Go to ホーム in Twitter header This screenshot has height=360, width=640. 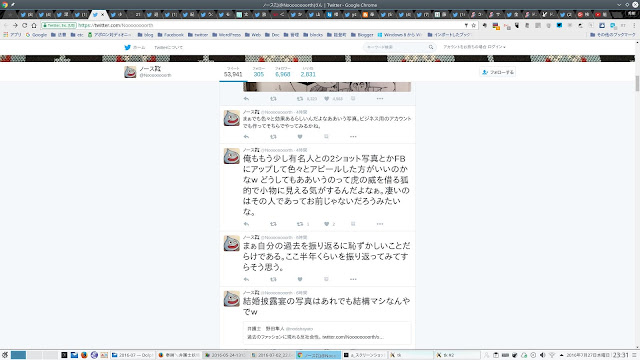click(139, 47)
